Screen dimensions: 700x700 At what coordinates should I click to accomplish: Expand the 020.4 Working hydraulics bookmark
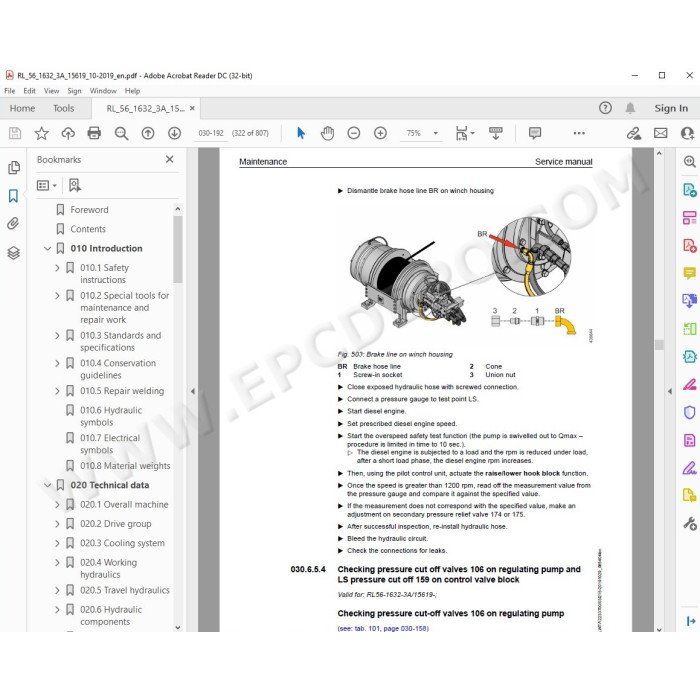click(57, 562)
